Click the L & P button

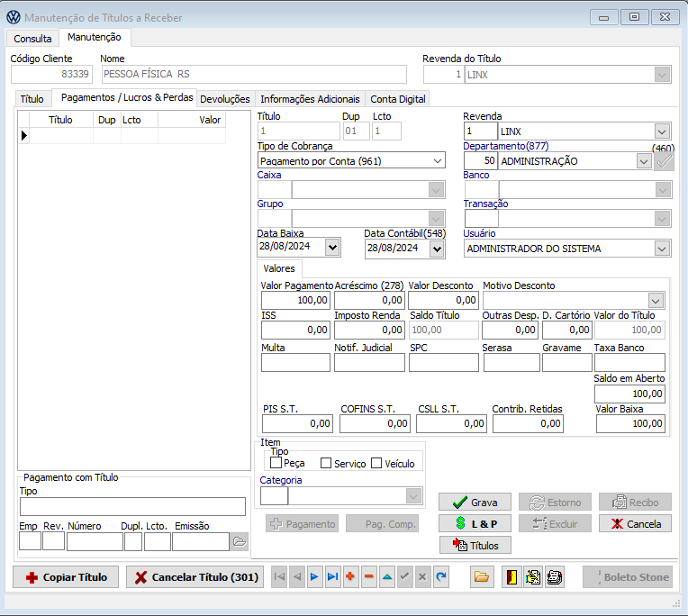475,523
